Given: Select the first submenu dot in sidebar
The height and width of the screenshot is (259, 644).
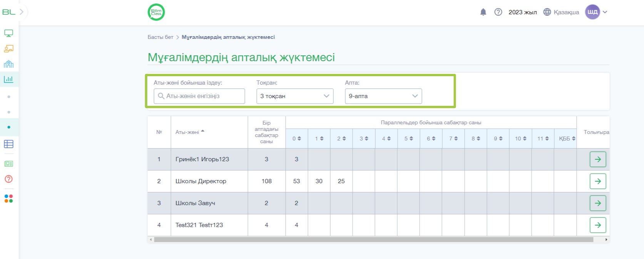Looking at the screenshot, I should (x=8, y=97).
